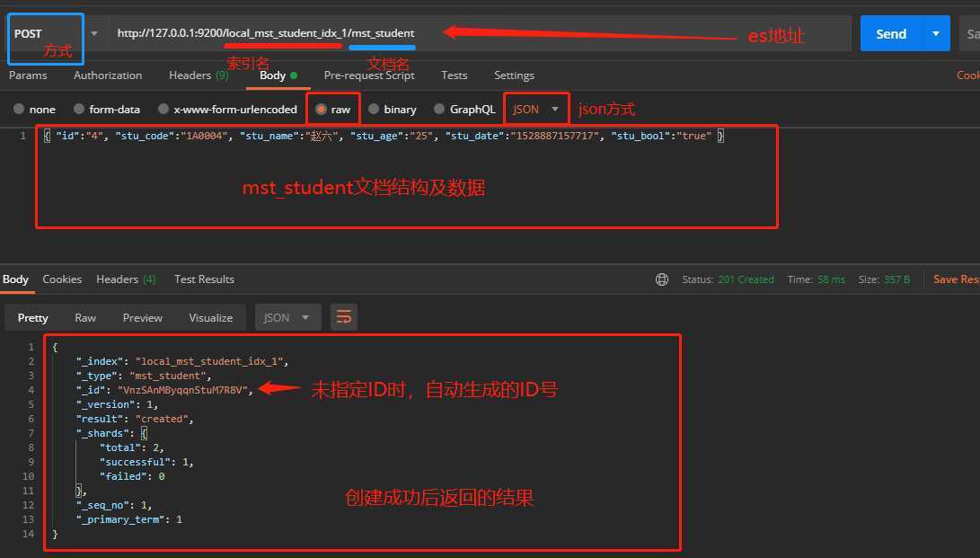
Task: Open the Authorization tab
Action: point(108,75)
